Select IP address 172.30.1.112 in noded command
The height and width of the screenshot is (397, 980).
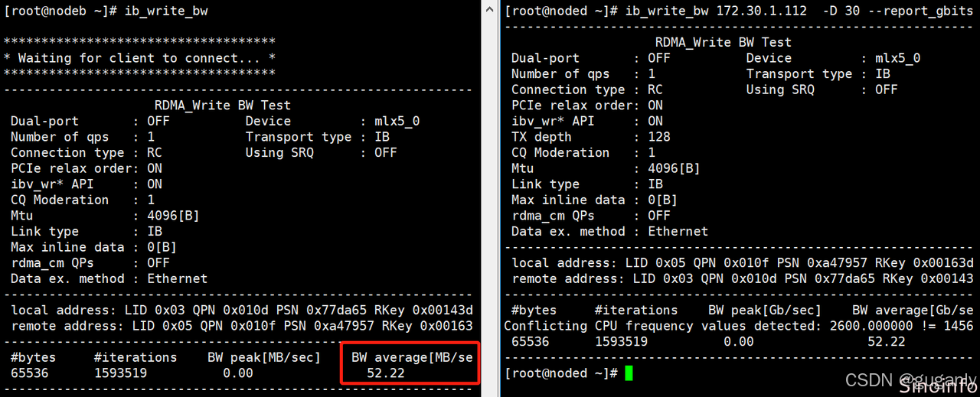point(761,11)
